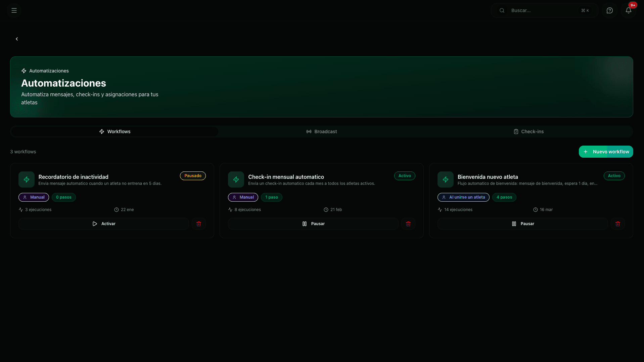The width and height of the screenshot is (644, 362).
Task: Click the lightning icon on Recordatorio de inactividad
Action: [x=27, y=179]
